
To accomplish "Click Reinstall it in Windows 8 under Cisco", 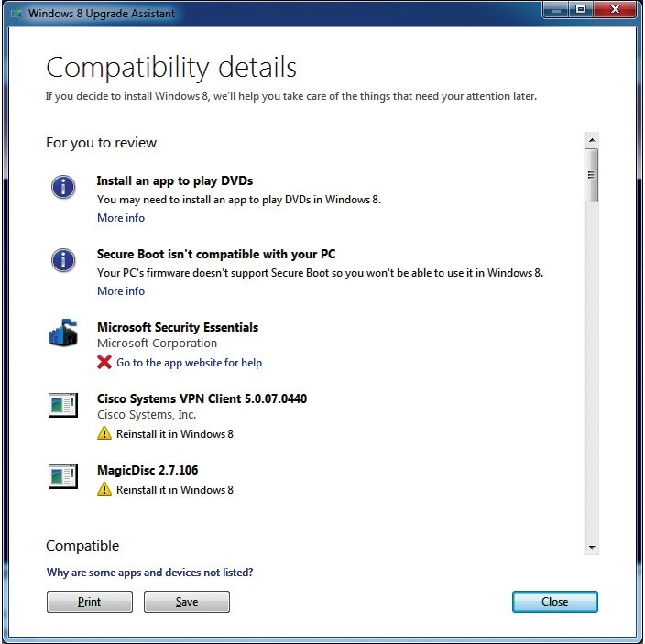I will [x=175, y=434].
